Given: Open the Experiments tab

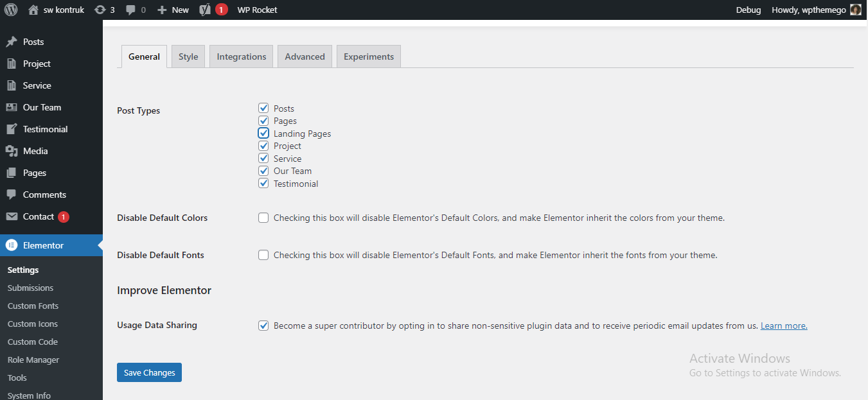Looking at the screenshot, I should click(x=369, y=57).
